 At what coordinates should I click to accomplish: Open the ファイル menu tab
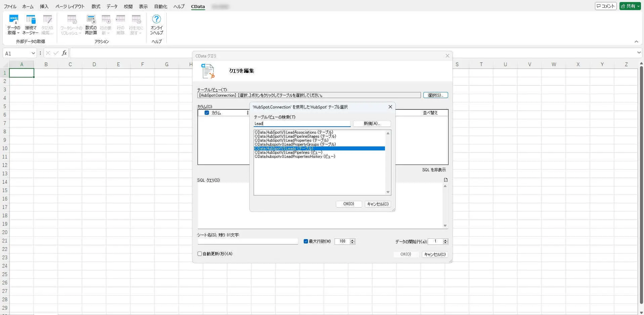coord(10,6)
